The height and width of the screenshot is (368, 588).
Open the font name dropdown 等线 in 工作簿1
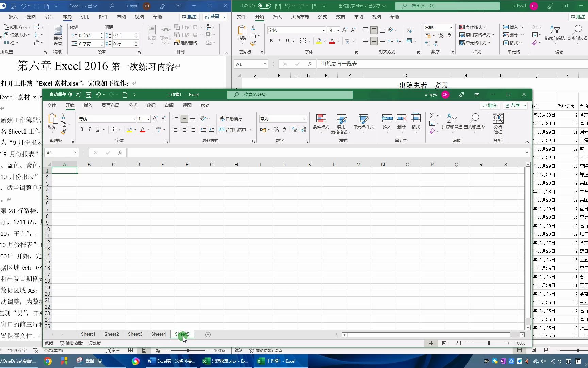[134, 119]
